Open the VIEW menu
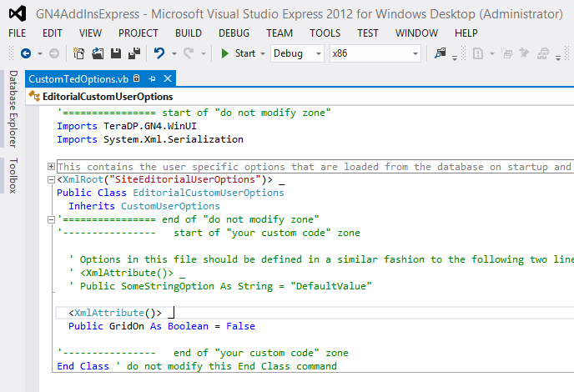 [x=90, y=33]
